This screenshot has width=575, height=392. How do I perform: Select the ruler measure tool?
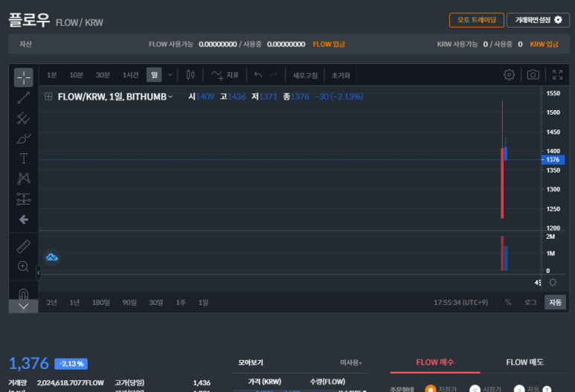point(24,246)
